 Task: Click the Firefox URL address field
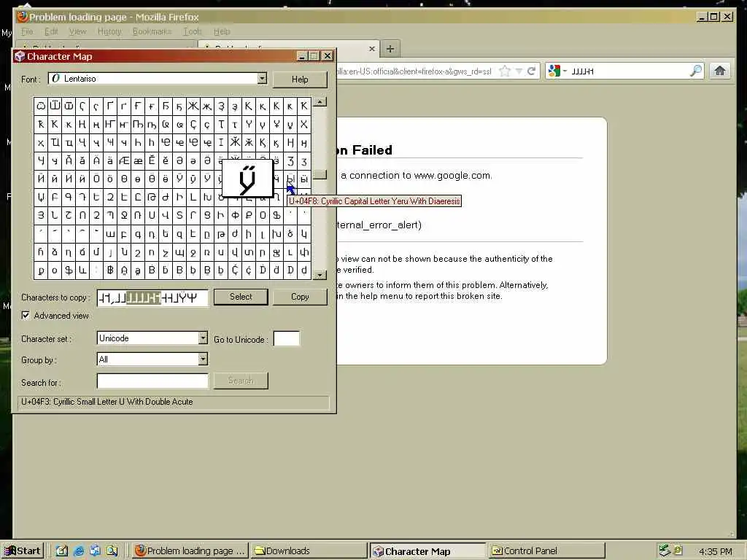pyautogui.click(x=414, y=71)
